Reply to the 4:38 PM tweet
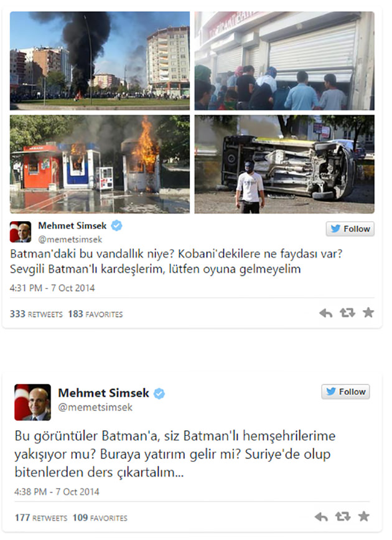 (x=321, y=516)
